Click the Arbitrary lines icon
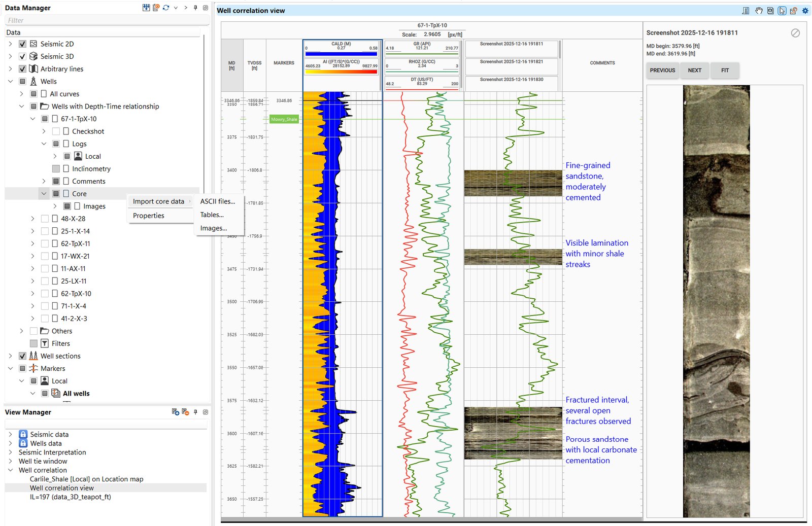Screen dimensions: 812x526 (x=33, y=68)
